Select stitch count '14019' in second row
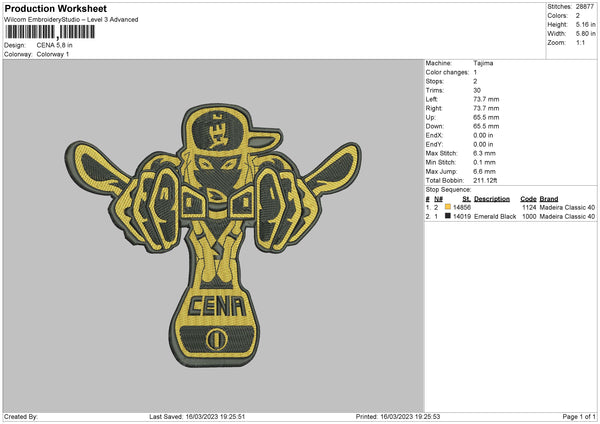 (462, 217)
